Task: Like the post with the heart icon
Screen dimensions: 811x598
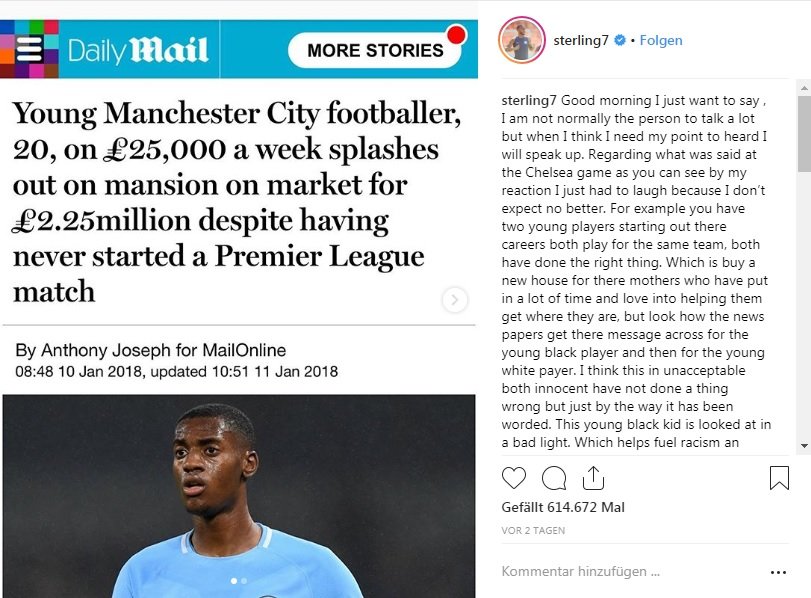Action: pyautogui.click(x=513, y=478)
